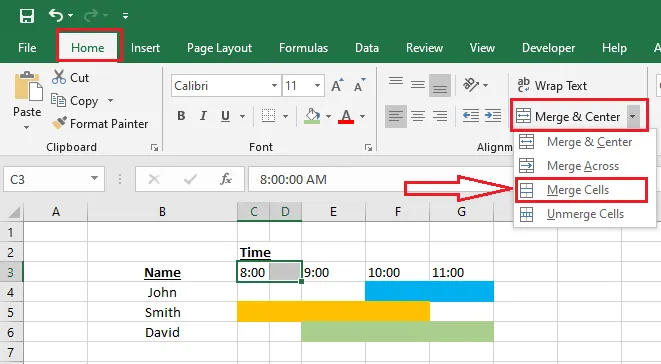This screenshot has height=364, width=661.
Task: Choose Merge & Center from dropdown menu
Action: coord(584,142)
